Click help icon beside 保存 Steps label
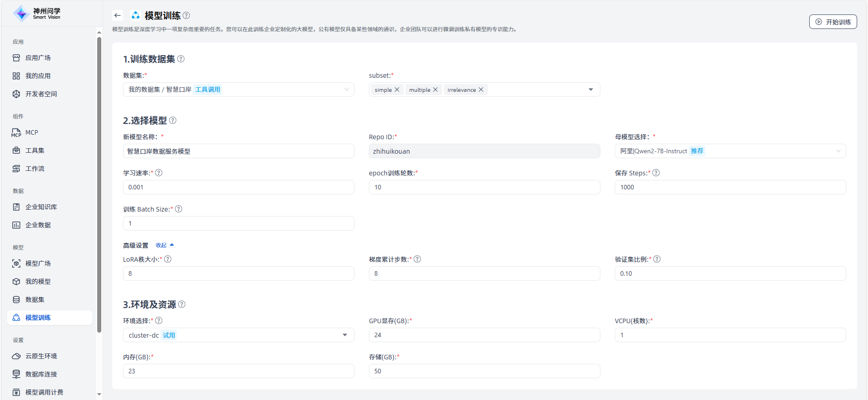Viewport: 868px width, 400px height. tap(656, 173)
